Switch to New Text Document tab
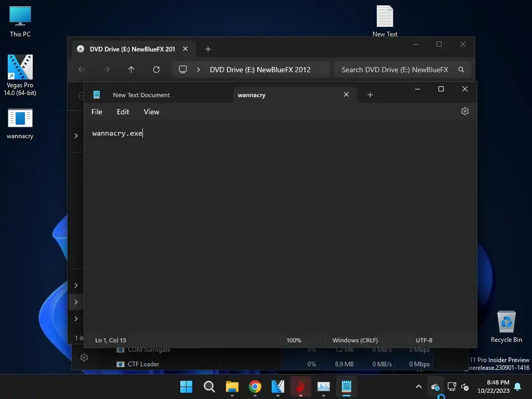 click(141, 95)
